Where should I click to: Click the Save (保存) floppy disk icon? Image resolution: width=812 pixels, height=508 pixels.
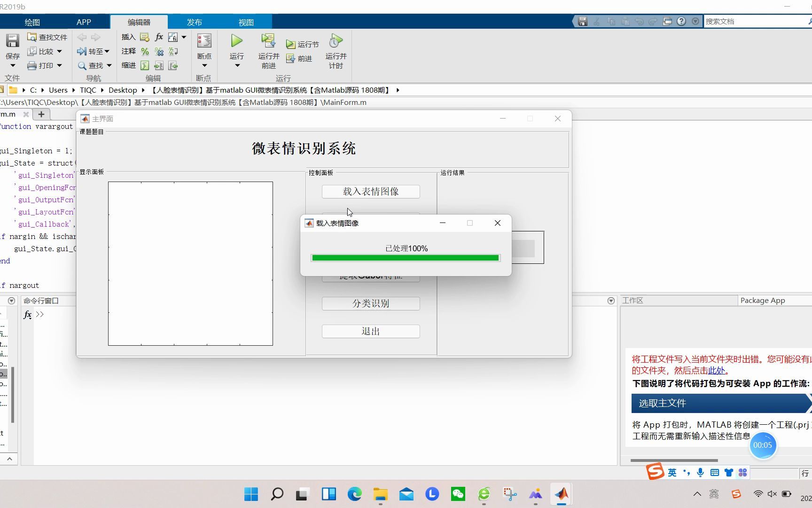tap(13, 41)
